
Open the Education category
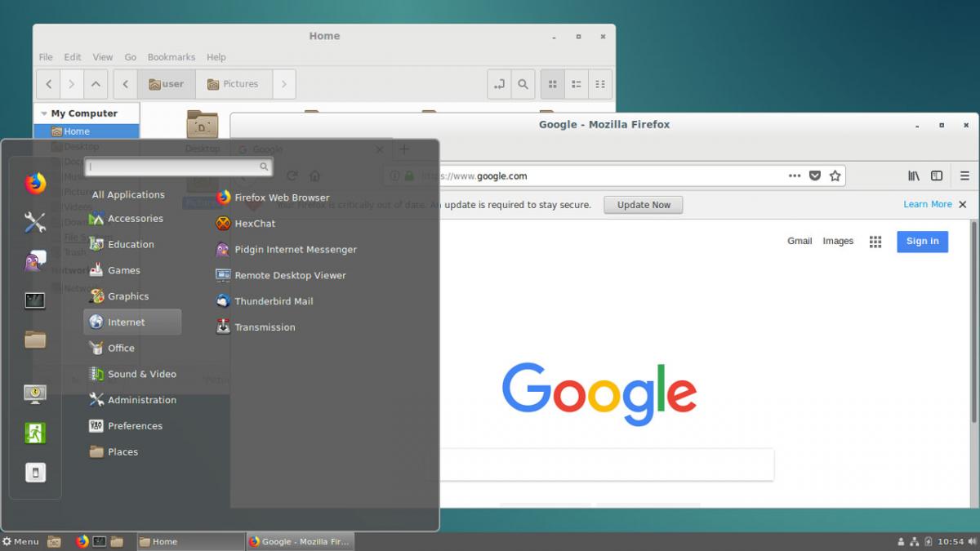click(132, 244)
